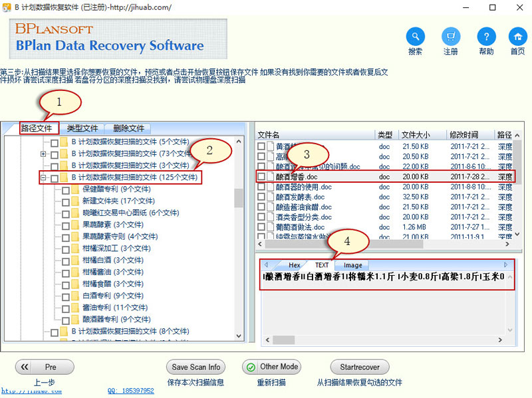The image size is (532, 398).
Task: Click the folder icon of 酱油专利
Action: click(75, 308)
